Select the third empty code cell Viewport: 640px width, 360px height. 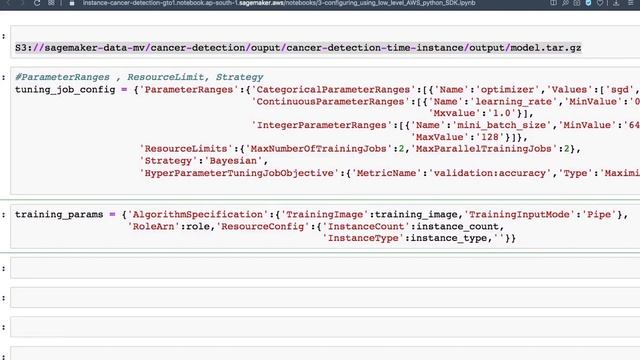click(x=325, y=327)
